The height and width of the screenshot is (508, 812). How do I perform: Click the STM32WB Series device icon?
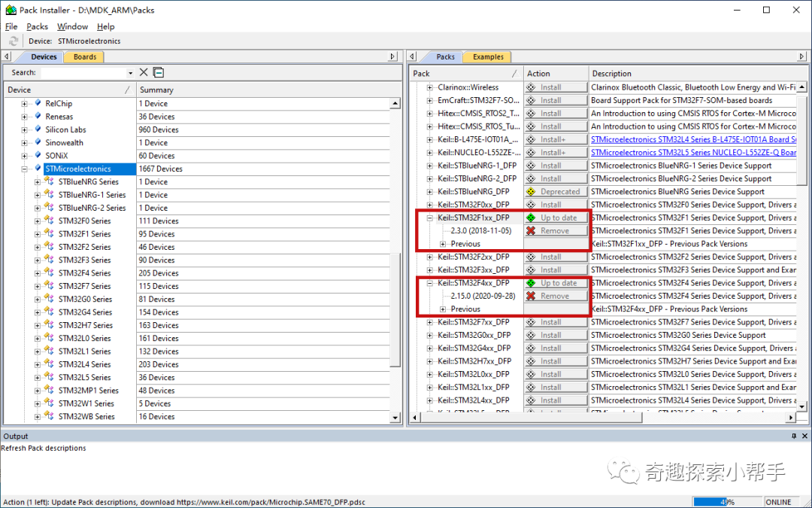coord(49,416)
